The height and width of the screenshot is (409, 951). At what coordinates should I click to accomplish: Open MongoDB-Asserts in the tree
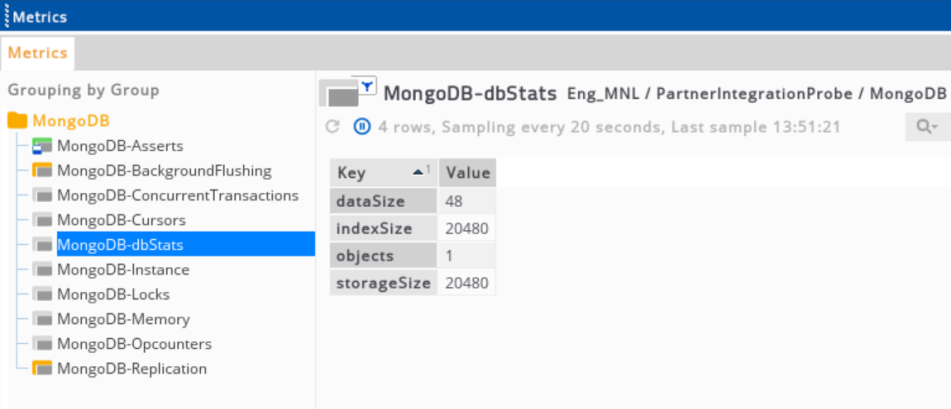click(x=120, y=146)
